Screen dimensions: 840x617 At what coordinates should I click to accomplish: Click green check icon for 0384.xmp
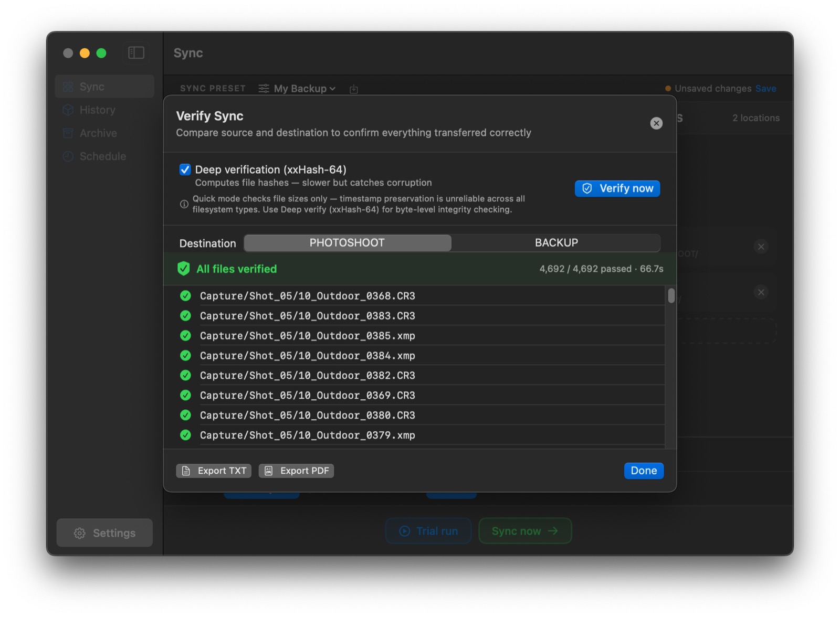point(185,356)
